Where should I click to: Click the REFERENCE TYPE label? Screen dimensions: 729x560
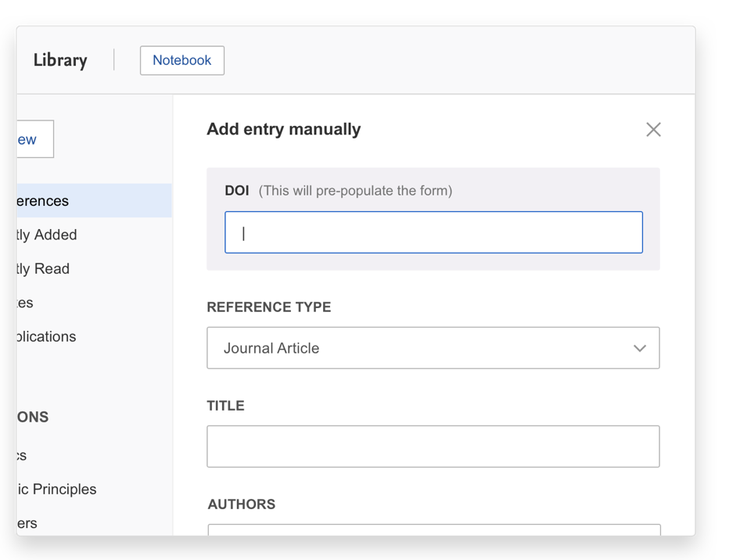[268, 307]
